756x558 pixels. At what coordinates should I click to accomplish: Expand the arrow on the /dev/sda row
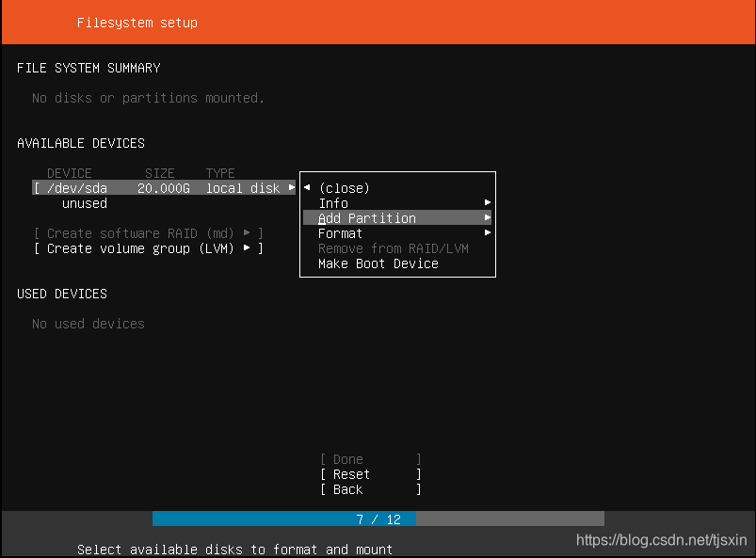pyautogui.click(x=291, y=187)
